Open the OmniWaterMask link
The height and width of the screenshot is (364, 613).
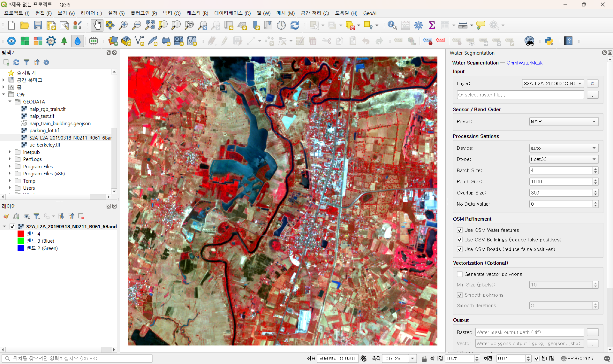pyautogui.click(x=524, y=63)
